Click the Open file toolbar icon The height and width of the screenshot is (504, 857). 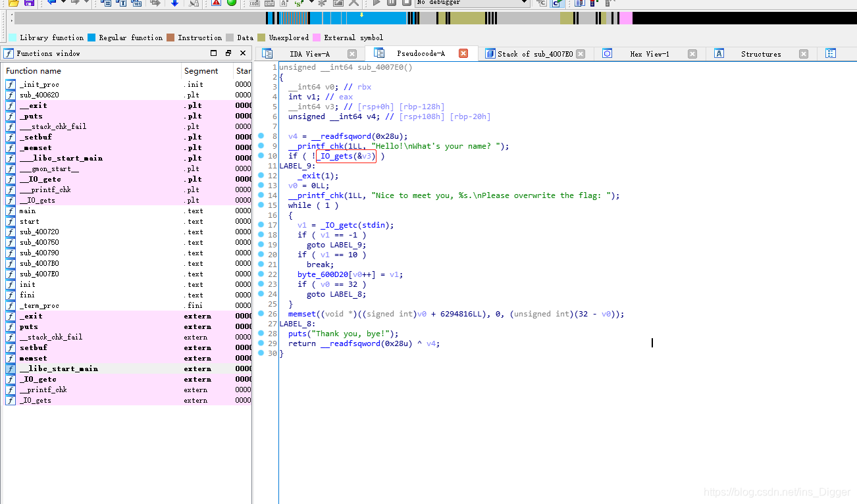pyautogui.click(x=13, y=3)
